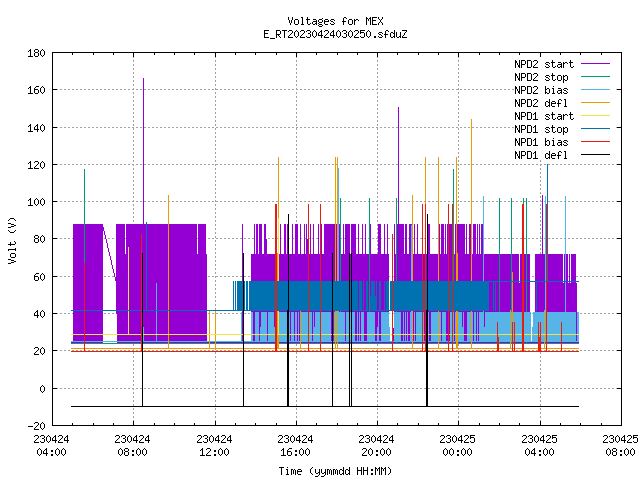Click the Time (yymmdd HH:MM) axis label
Image resolution: width=640 pixels, height=480 pixels.
[x=336, y=471]
